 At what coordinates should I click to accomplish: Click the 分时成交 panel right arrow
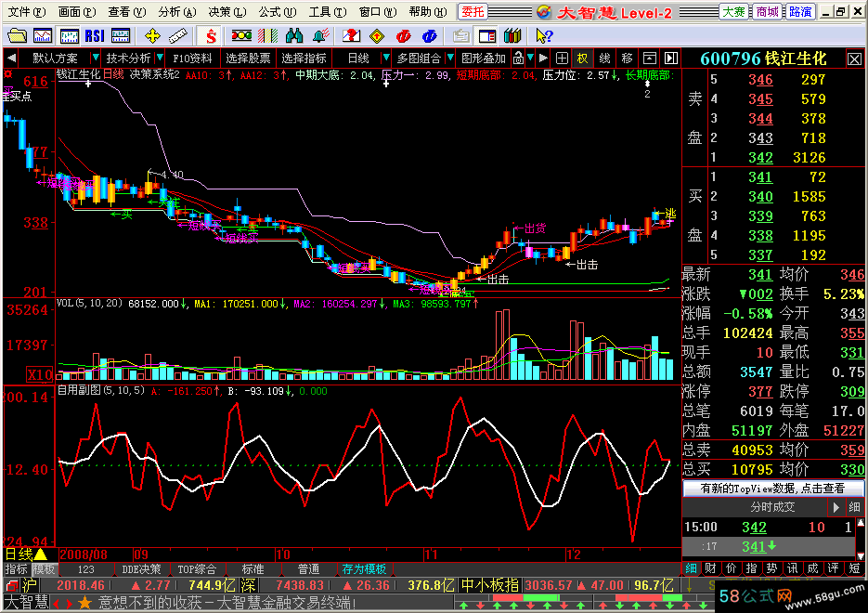pos(836,507)
